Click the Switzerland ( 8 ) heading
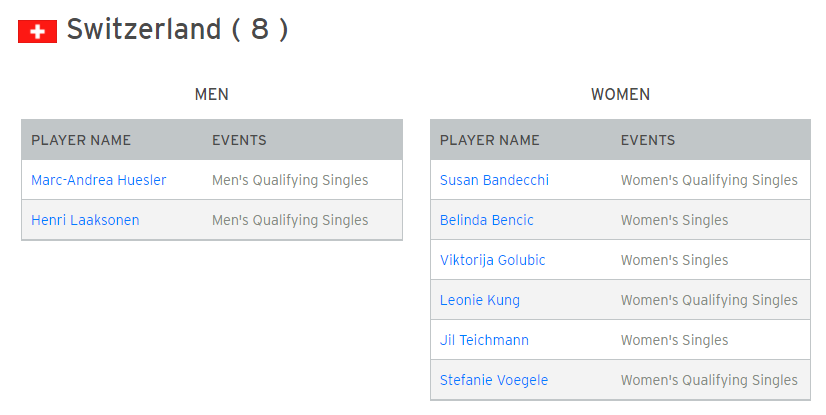This screenshot has width=826, height=415. coord(178,29)
